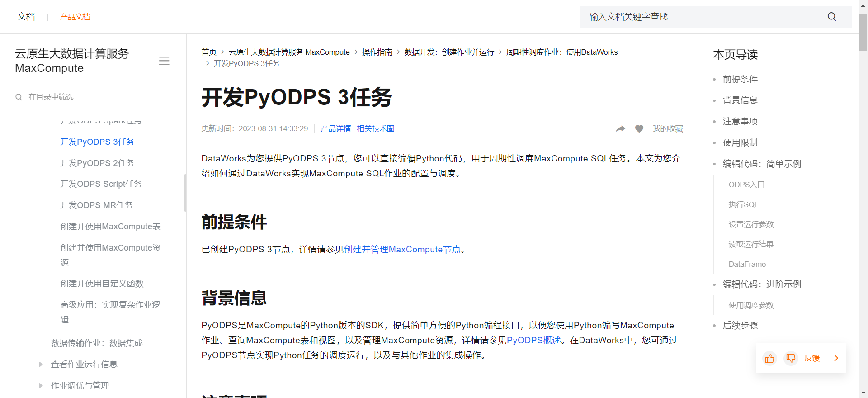Jump to 读取运行结果 in page guide
This screenshot has width=868, height=398.
tap(751, 245)
